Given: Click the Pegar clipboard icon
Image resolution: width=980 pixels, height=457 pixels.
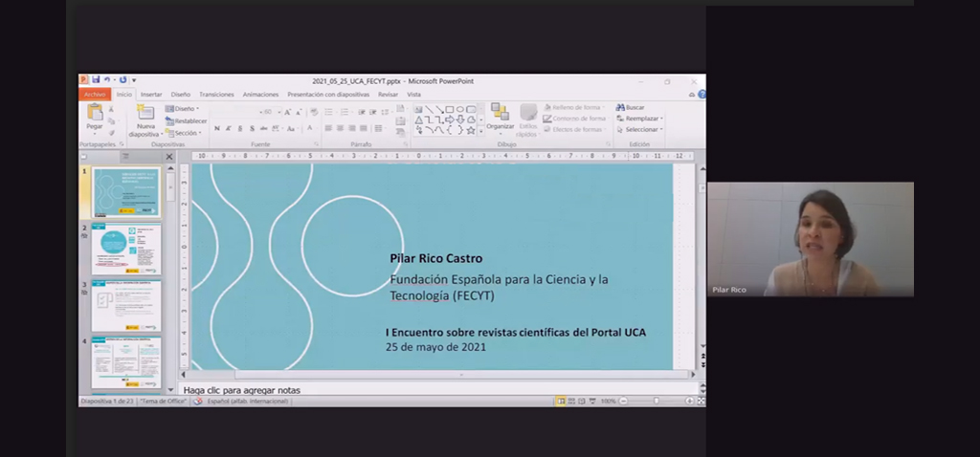Looking at the screenshot, I should 94,113.
